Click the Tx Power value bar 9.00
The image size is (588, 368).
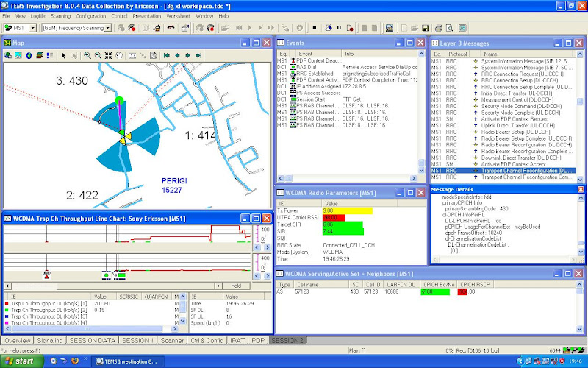pyautogui.click(x=347, y=210)
